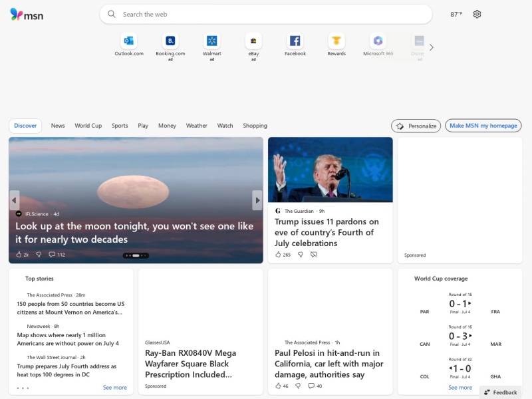The height and width of the screenshot is (399, 532).
Task: Open the settings gear icon
Action: coord(477,14)
